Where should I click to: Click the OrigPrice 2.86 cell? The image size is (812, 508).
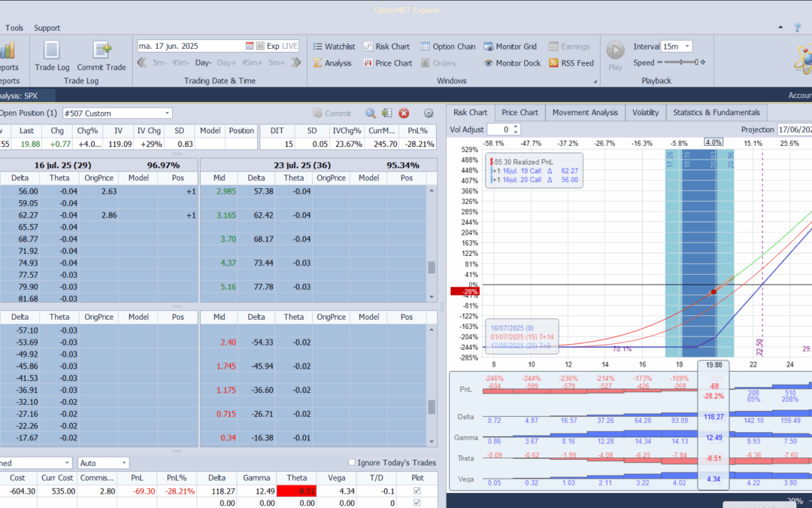click(98, 215)
